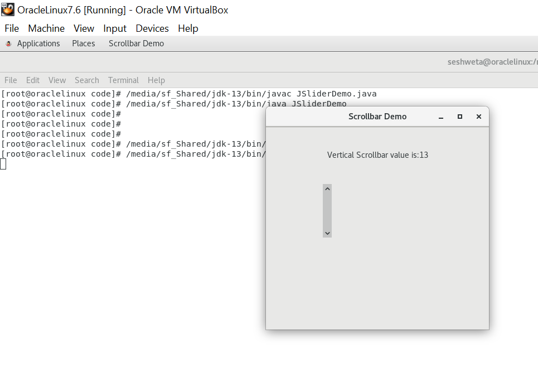Close the Scrollbar Demo window

pos(478,117)
